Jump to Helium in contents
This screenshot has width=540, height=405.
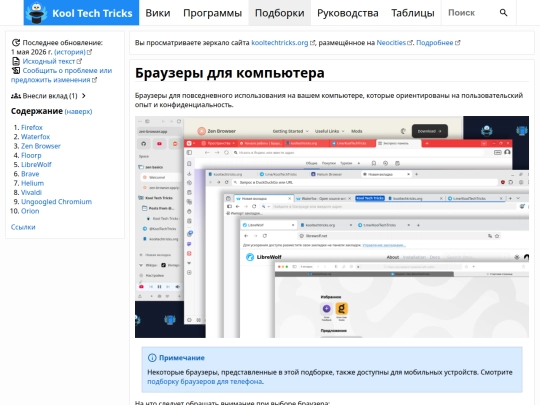(32, 183)
